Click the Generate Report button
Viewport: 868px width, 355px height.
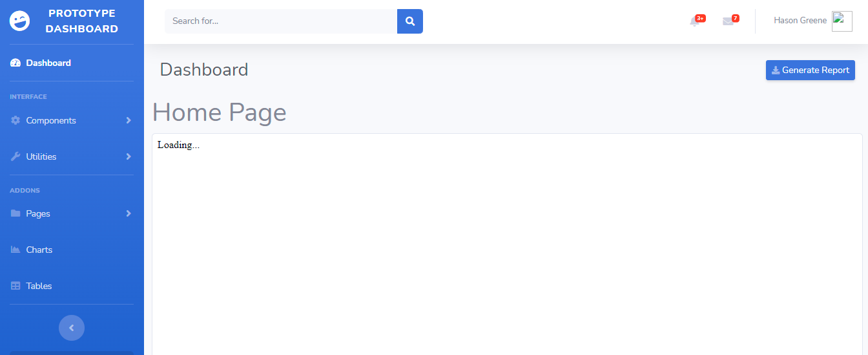coord(811,70)
